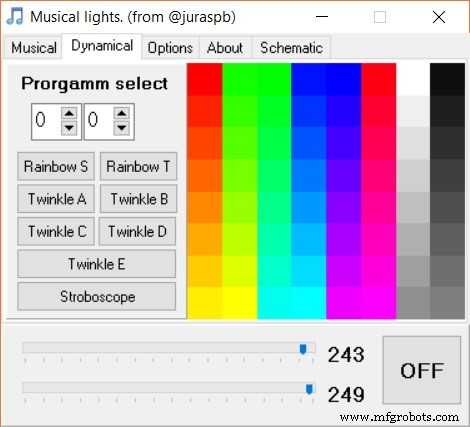Activate the Twinkle D effect
This screenshot has width=470, height=427.
(x=137, y=231)
